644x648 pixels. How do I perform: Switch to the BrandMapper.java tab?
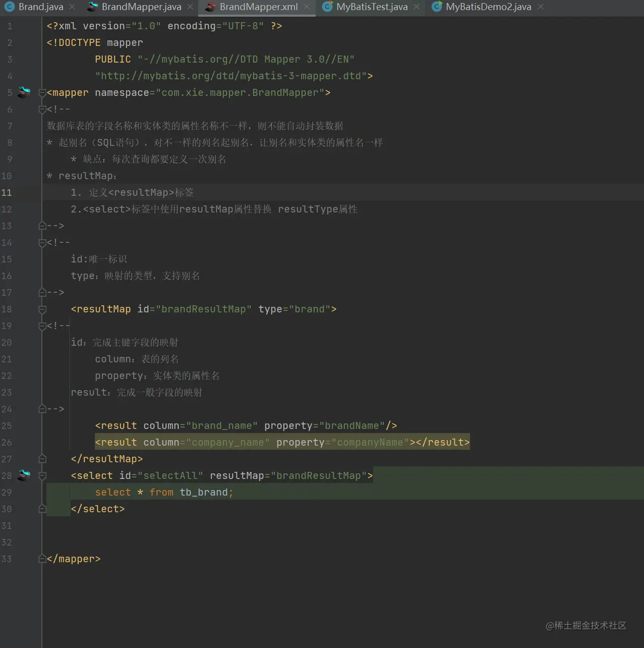coord(141,7)
